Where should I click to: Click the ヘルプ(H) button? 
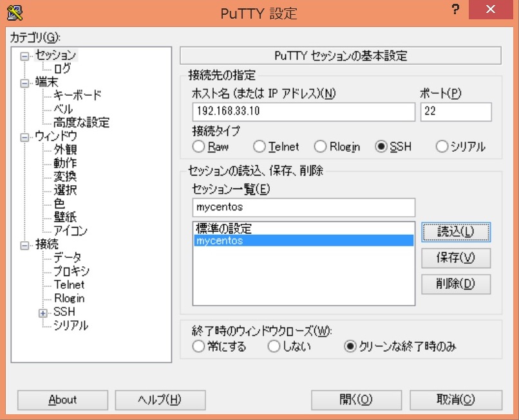[160, 400]
